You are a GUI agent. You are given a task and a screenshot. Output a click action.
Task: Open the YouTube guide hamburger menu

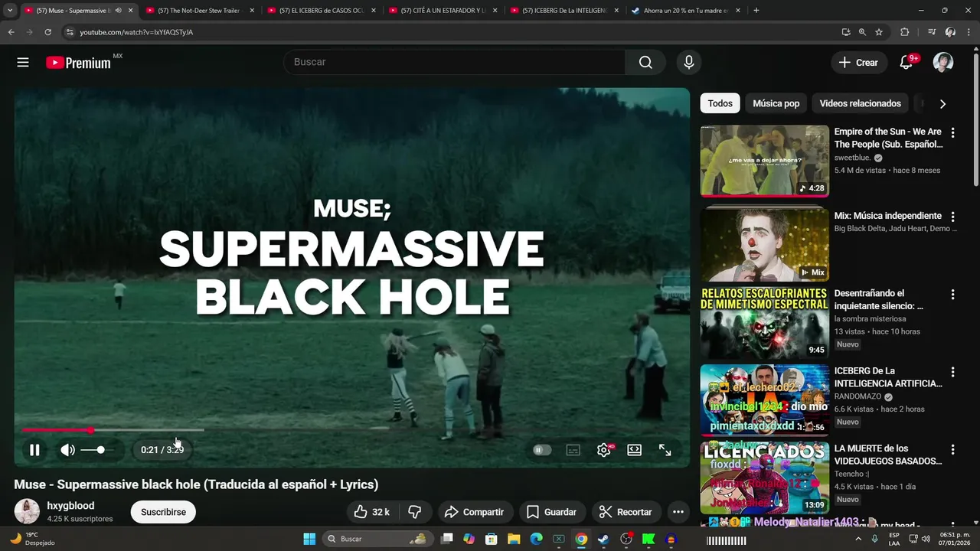pyautogui.click(x=23, y=63)
